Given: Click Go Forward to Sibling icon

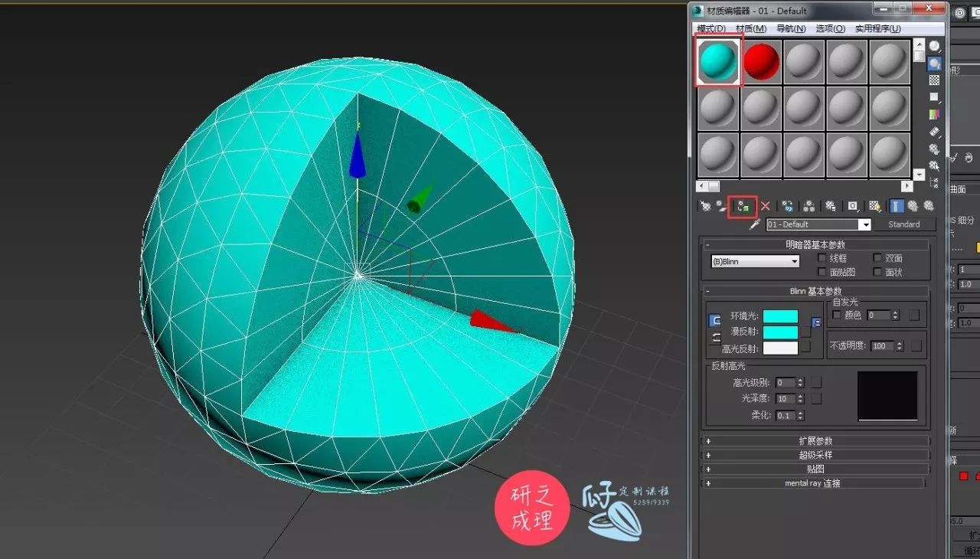Looking at the screenshot, I should (929, 206).
